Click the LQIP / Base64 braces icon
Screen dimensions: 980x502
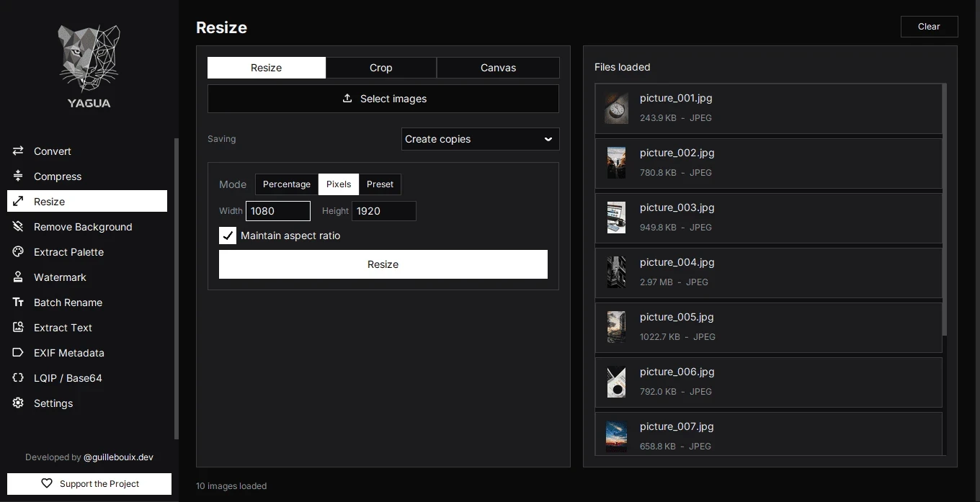(x=18, y=378)
